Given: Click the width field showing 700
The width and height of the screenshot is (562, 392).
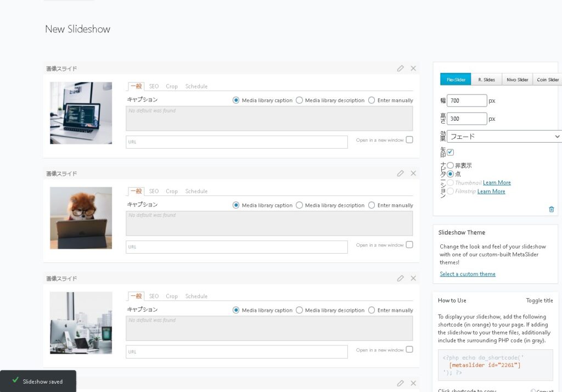Looking at the screenshot, I should point(467,101).
